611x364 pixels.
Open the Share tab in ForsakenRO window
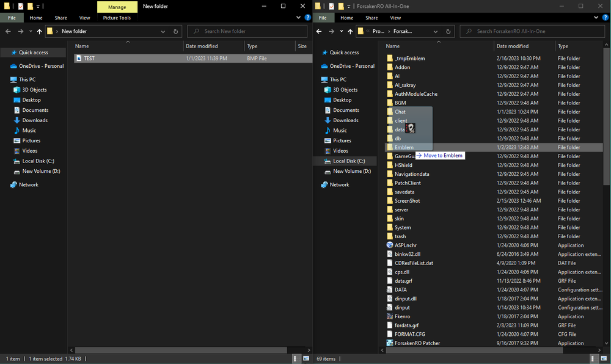click(x=371, y=18)
